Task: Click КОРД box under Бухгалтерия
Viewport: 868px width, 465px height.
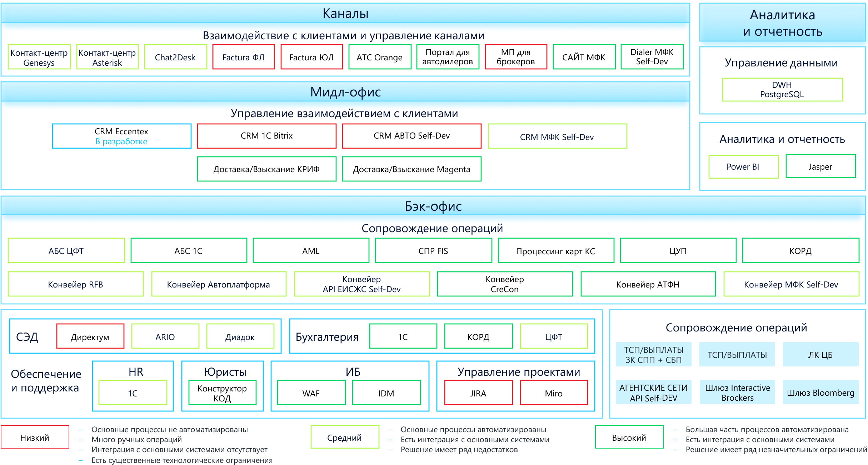Action: point(479,336)
